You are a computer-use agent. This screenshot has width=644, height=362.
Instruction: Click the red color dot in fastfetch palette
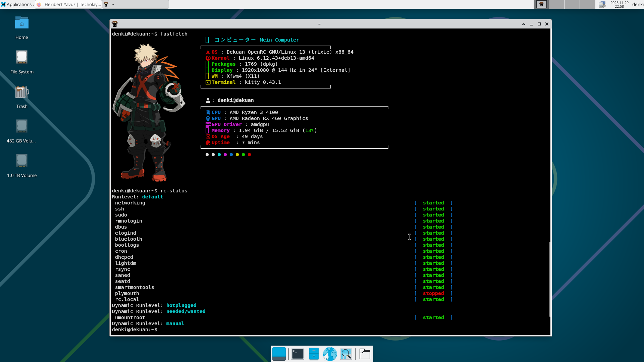tap(249, 155)
